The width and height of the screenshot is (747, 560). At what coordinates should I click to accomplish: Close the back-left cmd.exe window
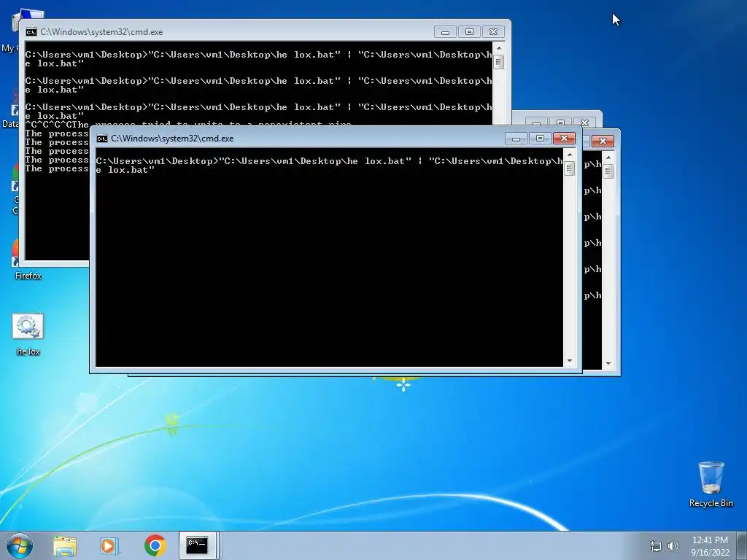point(494,32)
